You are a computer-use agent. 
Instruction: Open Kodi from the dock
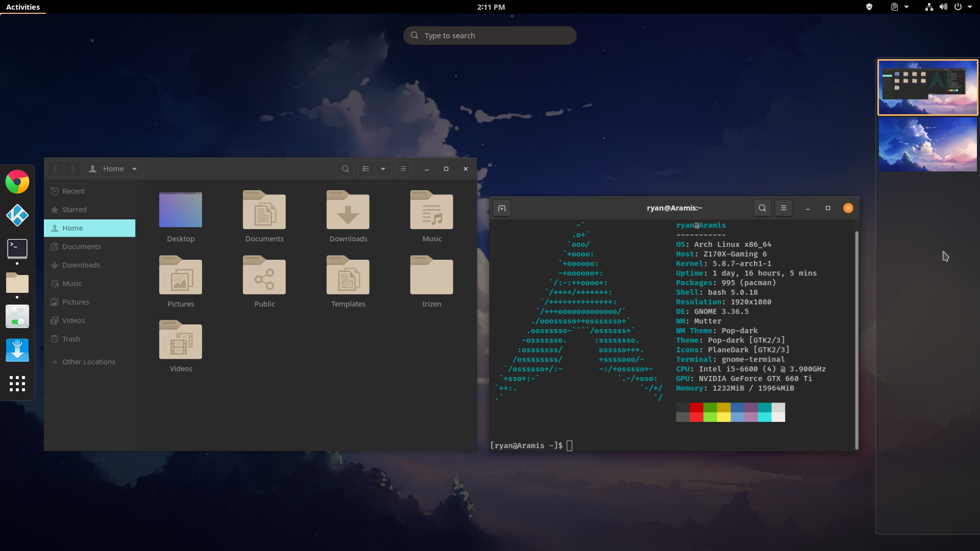[x=17, y=215]
